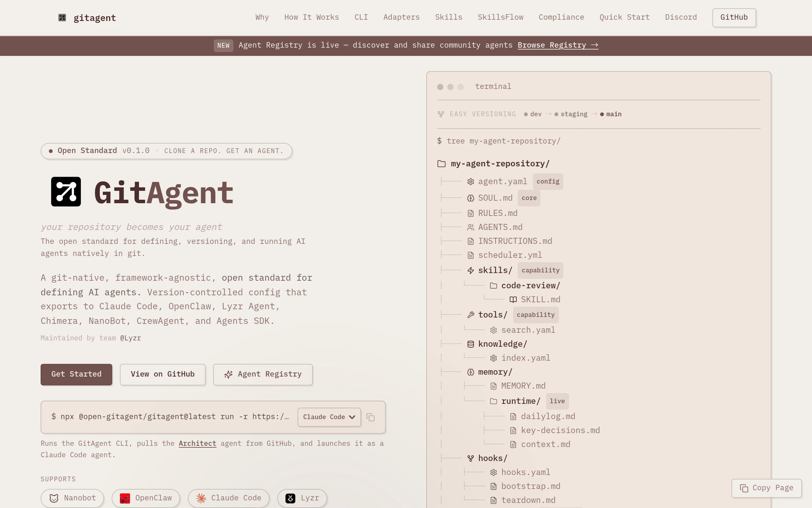
Task: Click the core tag next to SOUL.md
Action: pos(529,198)
